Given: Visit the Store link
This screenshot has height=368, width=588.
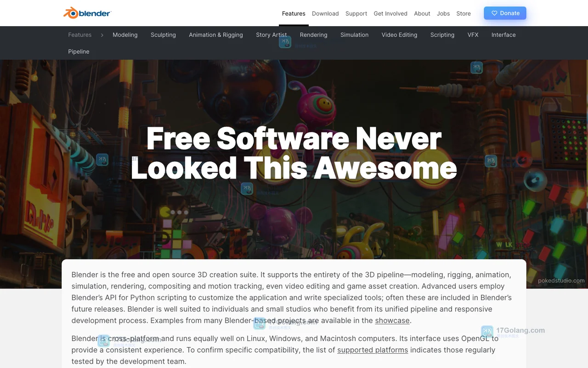Looking at the screenshot, I should 464,13.
